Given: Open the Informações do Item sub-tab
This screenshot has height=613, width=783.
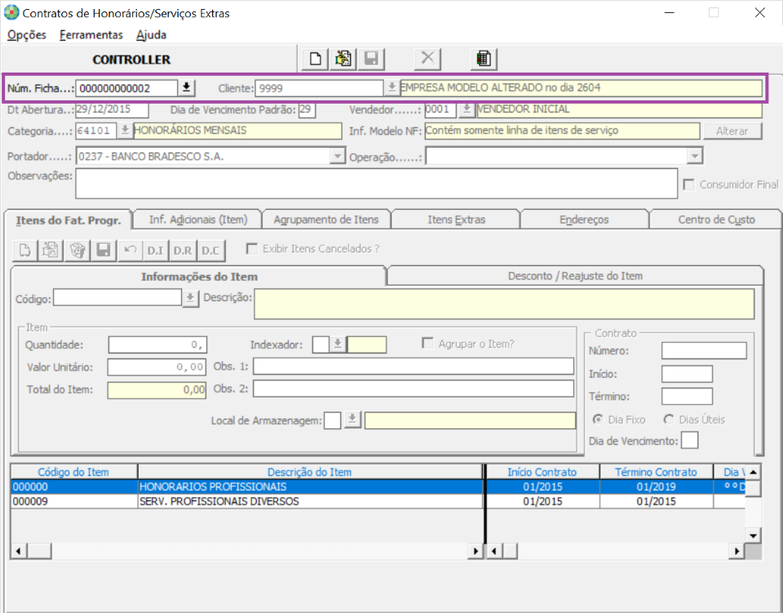Looking at the screenshot, I should (199, 277).
